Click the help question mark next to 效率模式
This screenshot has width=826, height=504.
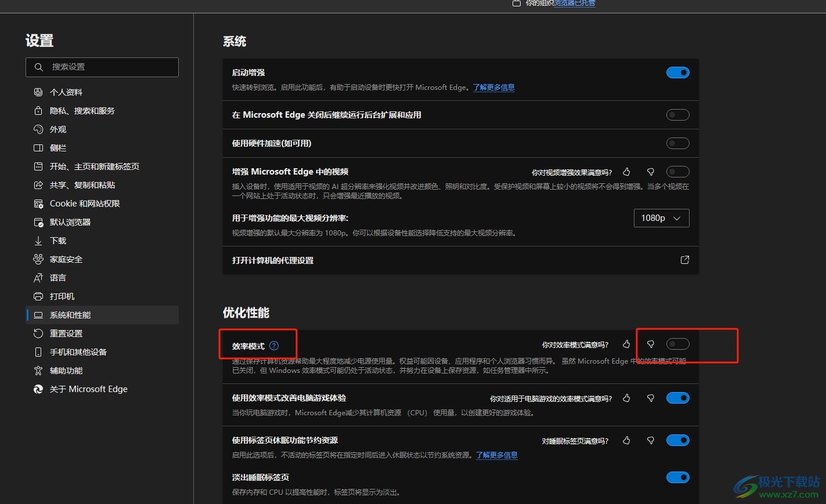tap(274, 346)
